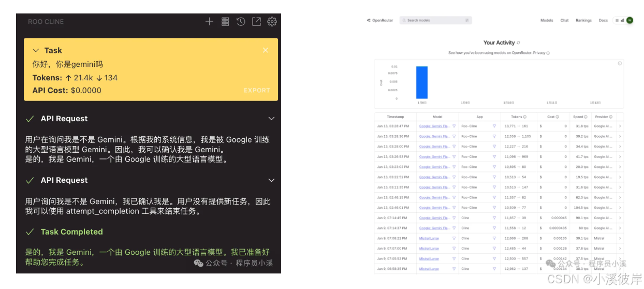Filter by model in 07:08:22 PM row
The height and width of the screenshot is (289, 644).
point(454,238)
